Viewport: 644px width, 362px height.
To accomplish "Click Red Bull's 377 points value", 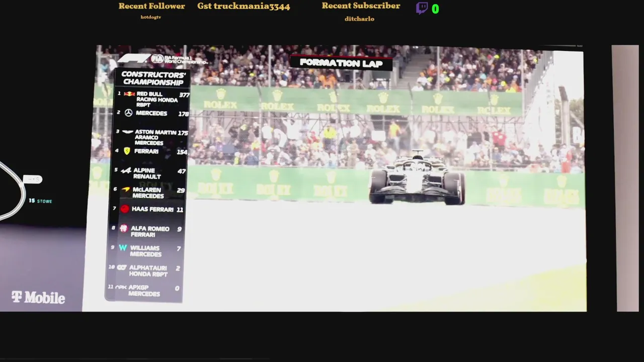I will (x=184, y=95).
